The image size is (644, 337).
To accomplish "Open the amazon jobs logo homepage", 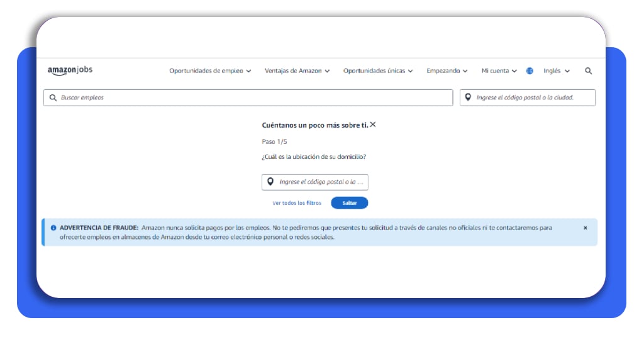I will point(70,70).
